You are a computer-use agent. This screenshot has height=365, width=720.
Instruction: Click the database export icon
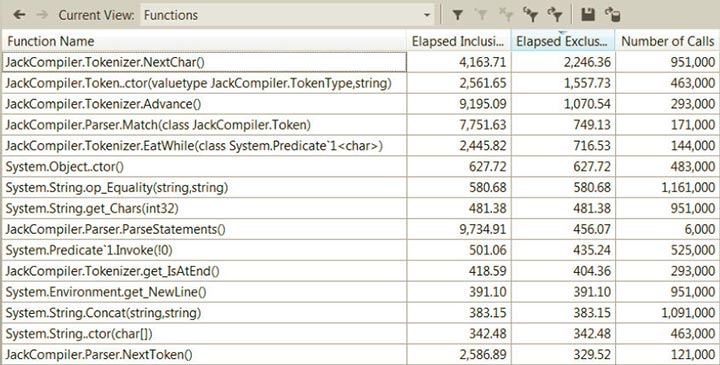tap(613, 15)
